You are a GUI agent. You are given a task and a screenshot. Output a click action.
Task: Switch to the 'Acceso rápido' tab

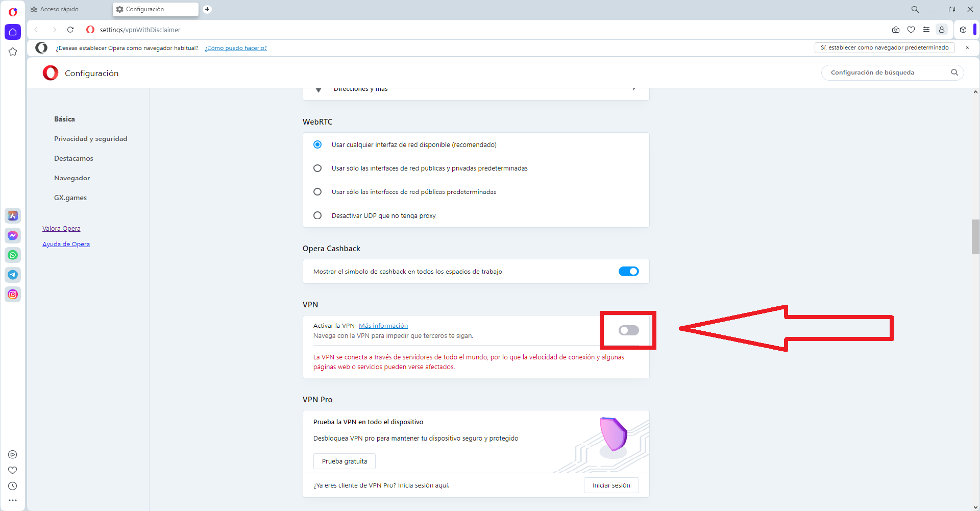(55, 9)
